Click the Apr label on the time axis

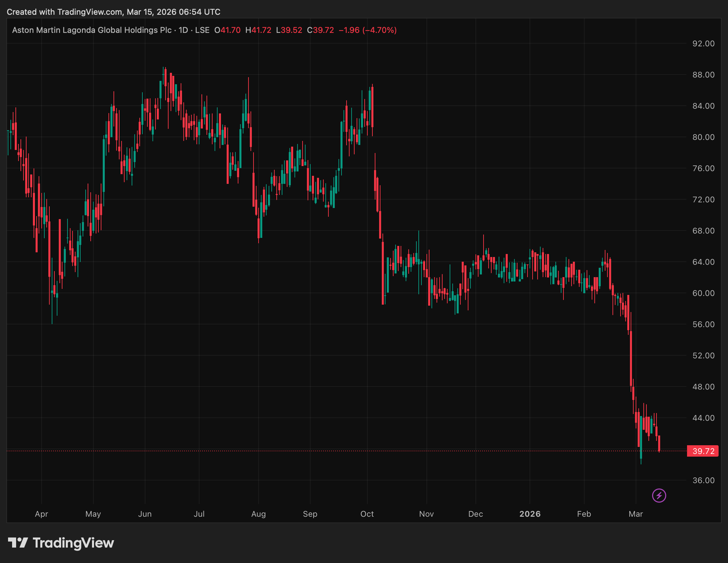pyautogui.click(x=42, y=514)
